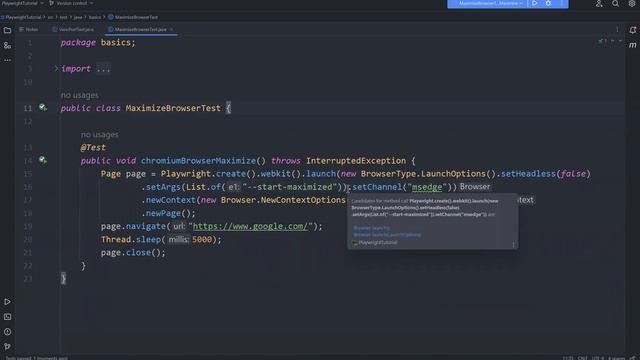640x360 pixels.
Task: Open the Problems tool window
Action: click(x=7, y=332)
